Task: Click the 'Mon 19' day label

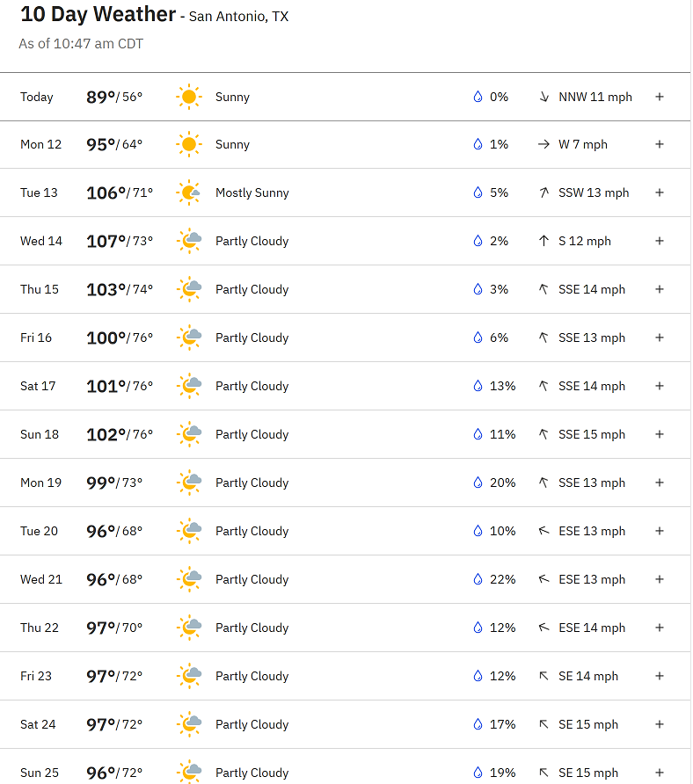Action: (41, 483)
